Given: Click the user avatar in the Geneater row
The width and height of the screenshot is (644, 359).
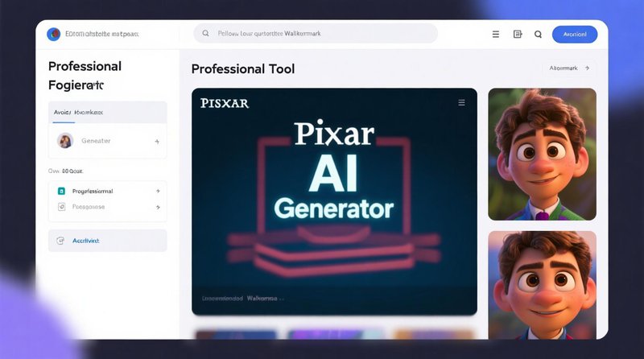Looking at the screenshot, I should point(64,141).
